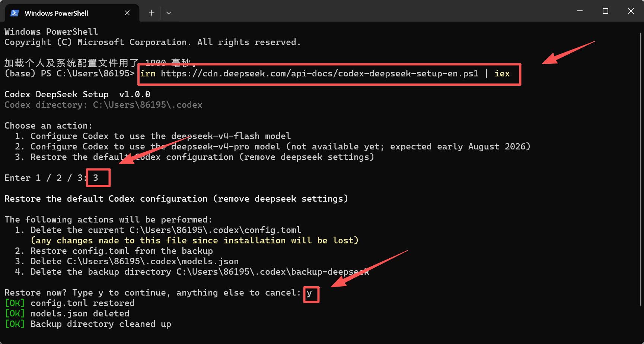Click the '[OK] config.toml restored' line

coord(70,303)
